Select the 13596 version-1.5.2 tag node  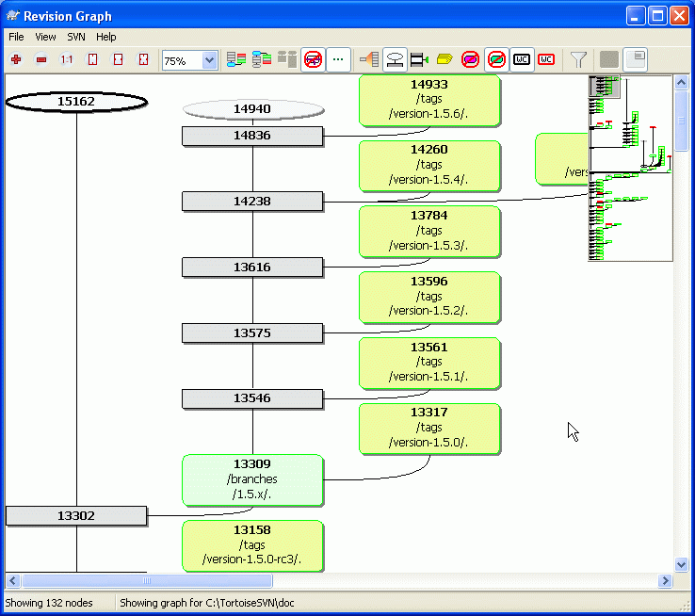(x=429, y=298)
